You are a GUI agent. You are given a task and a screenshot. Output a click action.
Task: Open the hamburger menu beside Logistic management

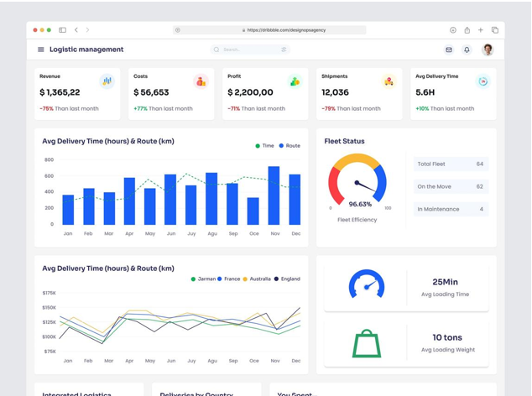pyautogui.click(x=41, y=49)
